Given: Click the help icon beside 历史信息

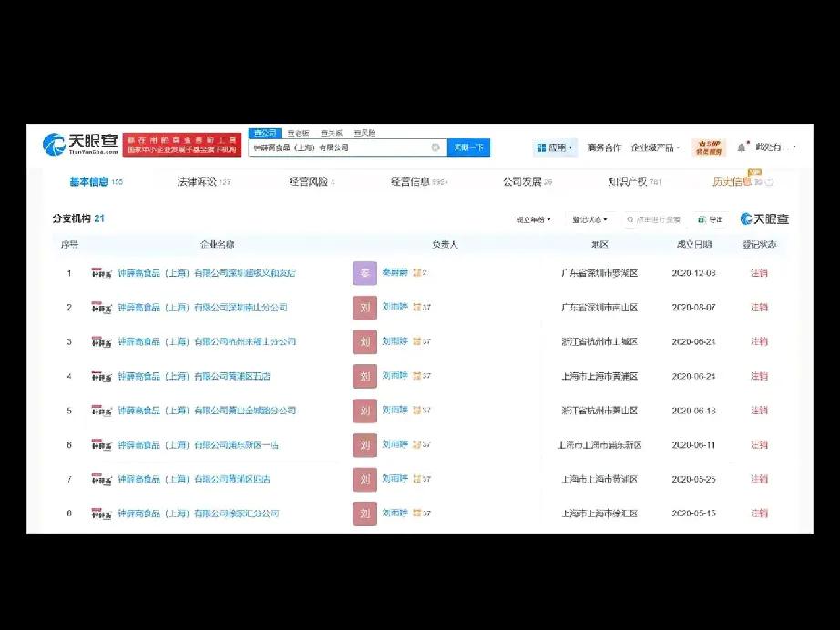Looking at the screenshot, I should (x=769, y=182).
